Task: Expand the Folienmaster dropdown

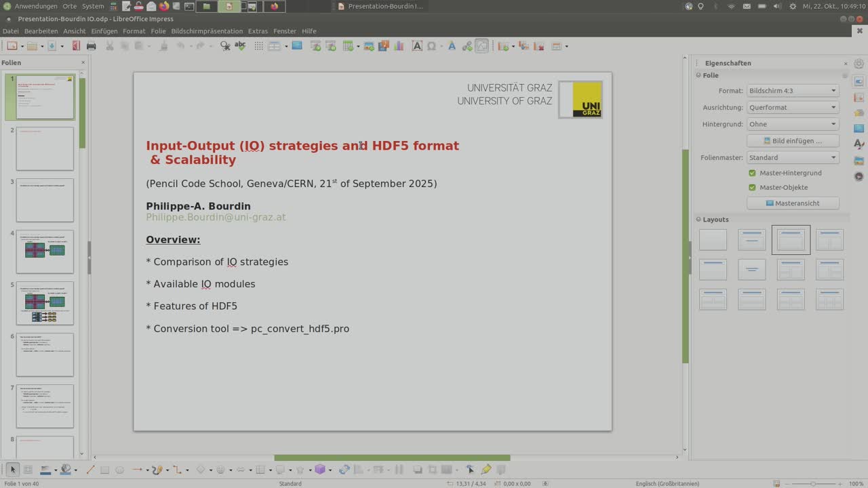Action: (792, 157)
